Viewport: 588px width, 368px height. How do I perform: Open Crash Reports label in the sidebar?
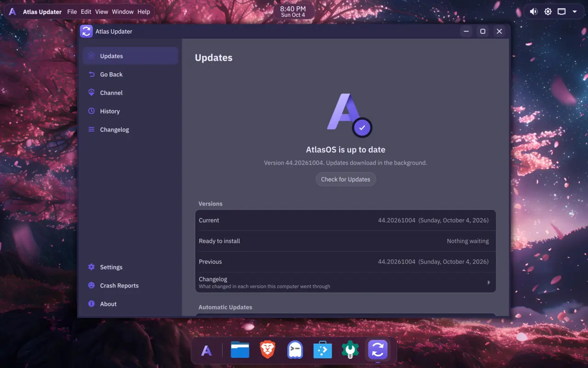click(x=119, y=286)
